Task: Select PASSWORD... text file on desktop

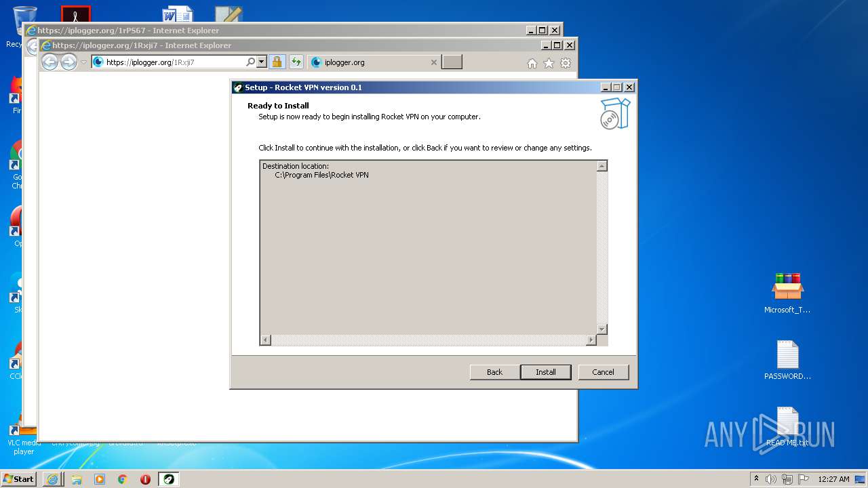Action: 787,360
